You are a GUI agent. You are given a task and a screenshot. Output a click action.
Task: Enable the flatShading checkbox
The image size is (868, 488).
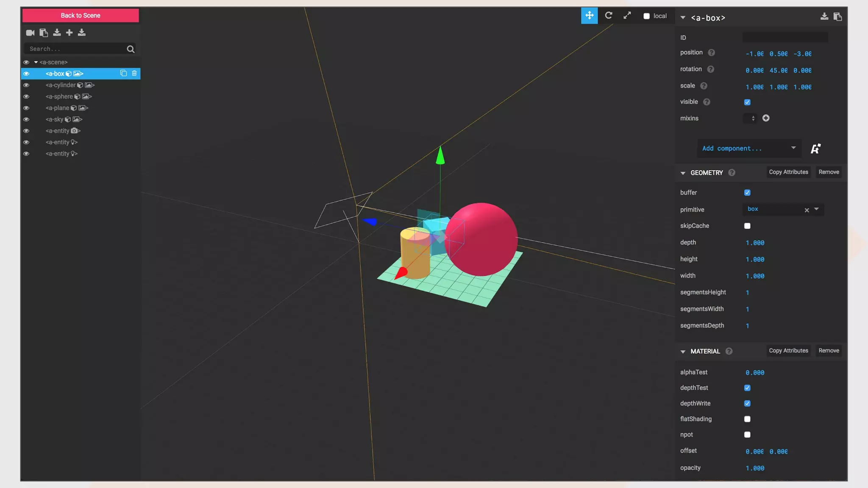[747, 419]
